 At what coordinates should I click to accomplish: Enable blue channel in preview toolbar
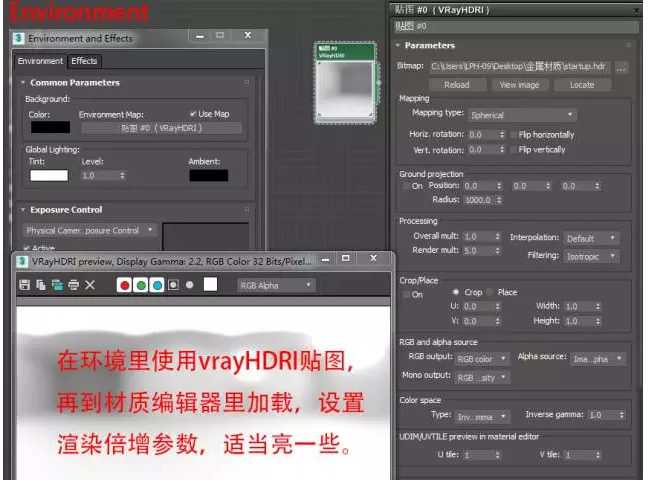(x=157, y=285)
